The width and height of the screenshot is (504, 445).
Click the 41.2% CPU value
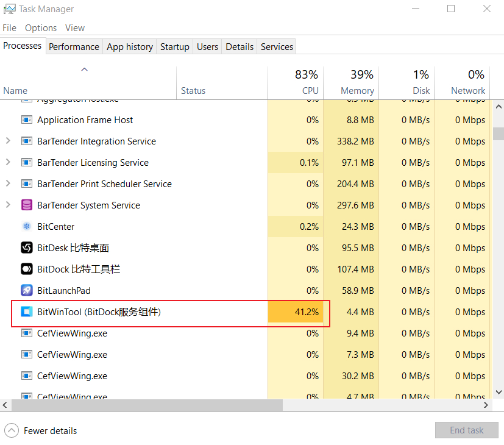[x=307, y=312]
